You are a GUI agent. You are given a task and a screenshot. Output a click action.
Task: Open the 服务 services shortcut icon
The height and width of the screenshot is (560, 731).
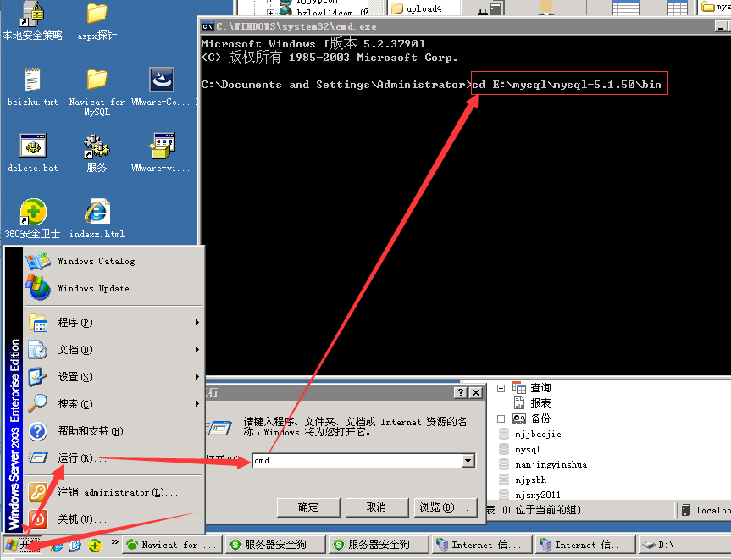tap(97, 152)
